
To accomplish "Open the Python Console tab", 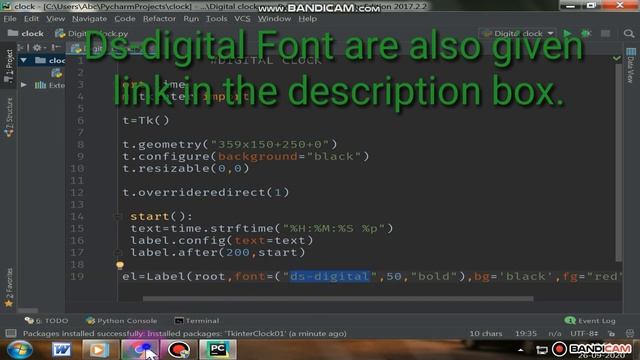I will pyautogui.click(x=121, y=321).
